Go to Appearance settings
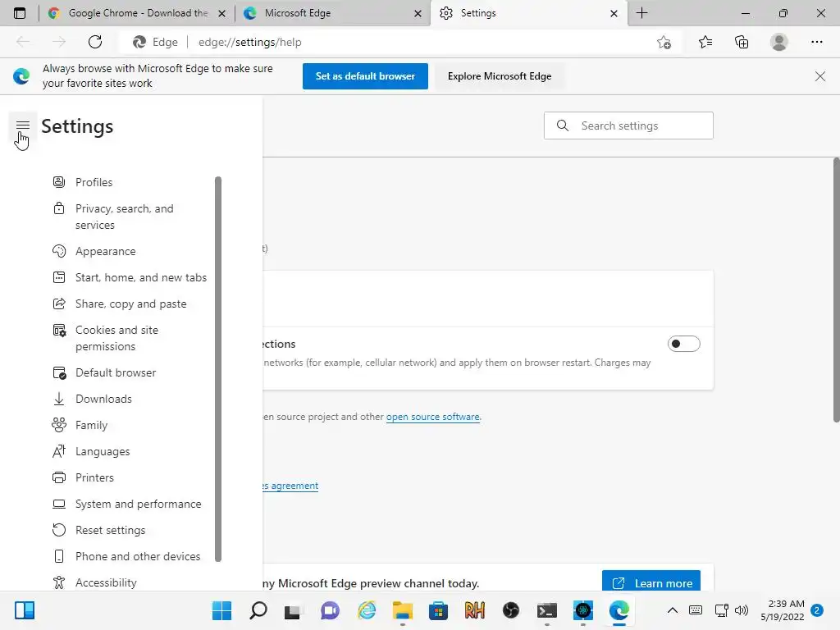This screenshot has height=630, width=840. point(106,251)
